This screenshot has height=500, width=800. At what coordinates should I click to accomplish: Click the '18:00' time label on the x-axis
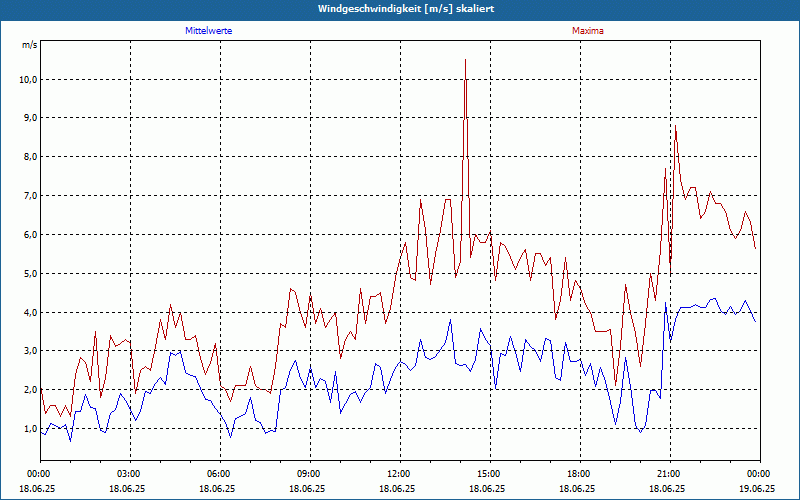[581, 474]
